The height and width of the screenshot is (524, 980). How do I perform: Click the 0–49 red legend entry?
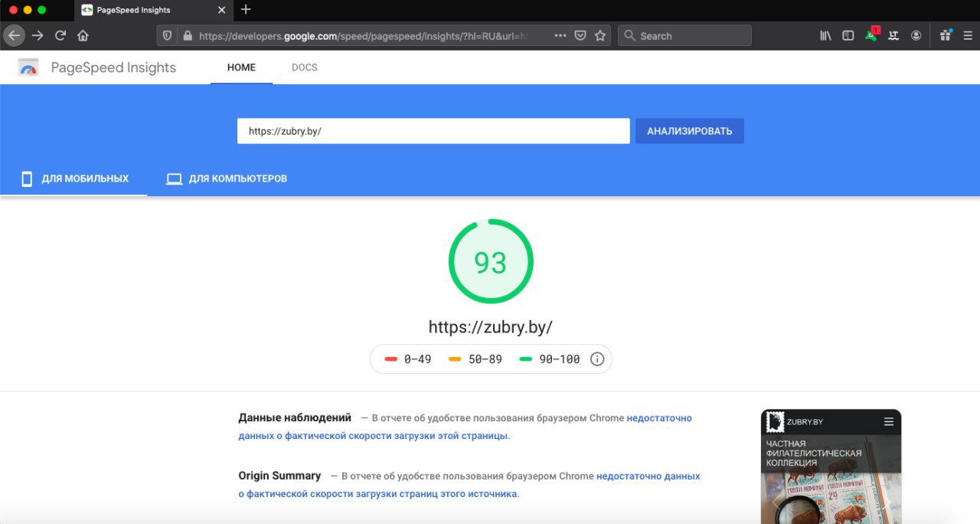pos(408,359)
